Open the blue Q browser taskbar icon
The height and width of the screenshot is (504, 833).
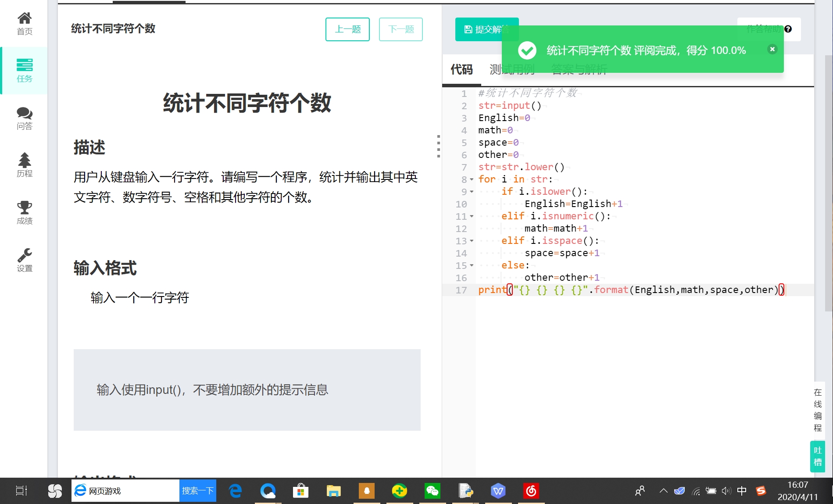pyautogui.click(x=268, y=491)
